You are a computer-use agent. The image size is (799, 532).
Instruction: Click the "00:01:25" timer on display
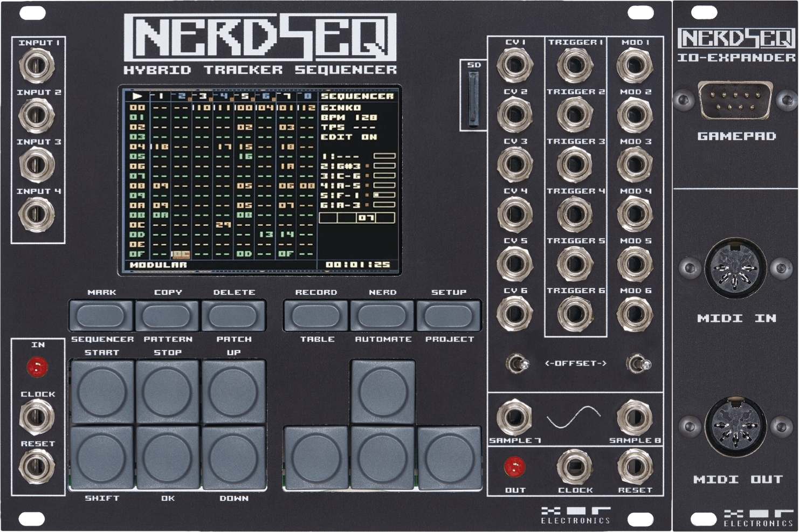click(357, 265)
